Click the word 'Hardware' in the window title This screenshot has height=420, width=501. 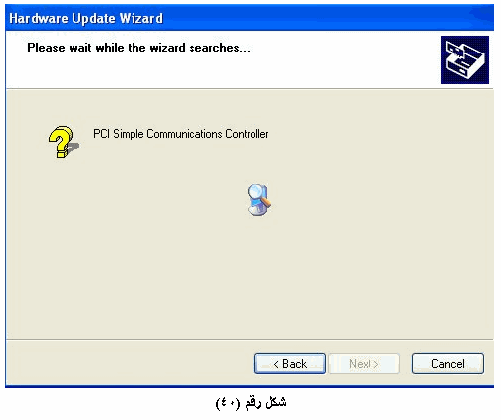[x=39, y=18]
